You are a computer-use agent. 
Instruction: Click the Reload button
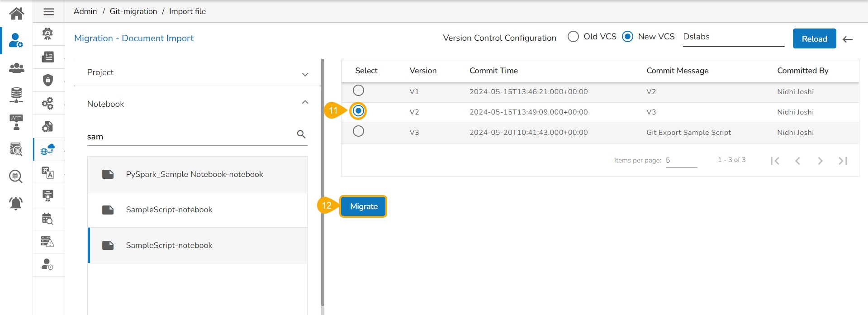click(814, 39)
